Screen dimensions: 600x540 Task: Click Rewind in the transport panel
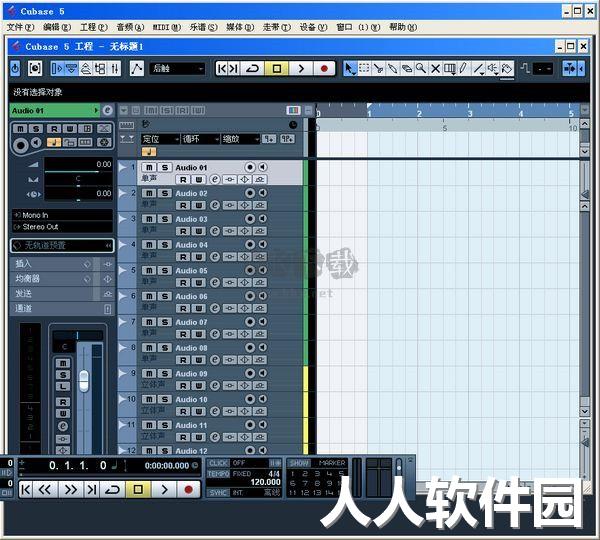pyautogui.click(x=45, y=489)
